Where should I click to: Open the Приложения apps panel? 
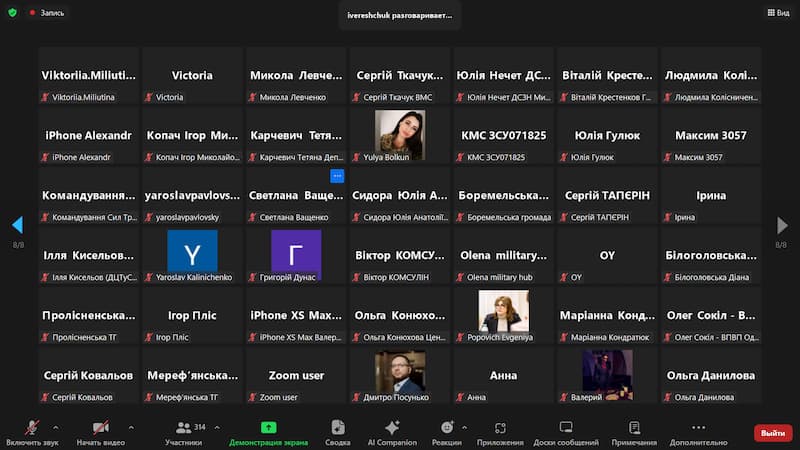coord(500,431)
